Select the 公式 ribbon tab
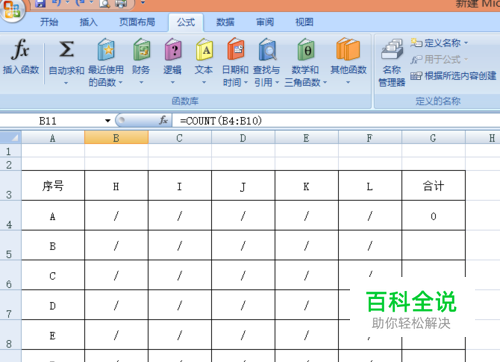The height and width of the screenshot is (362, 500). [186, 22]
